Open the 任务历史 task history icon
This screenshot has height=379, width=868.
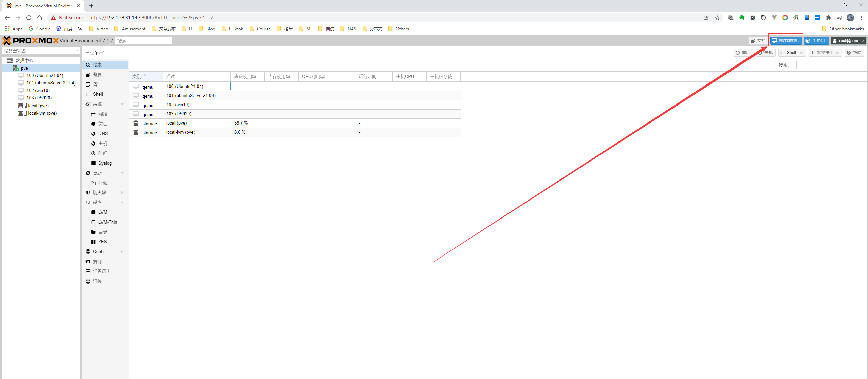pos(88,271)
